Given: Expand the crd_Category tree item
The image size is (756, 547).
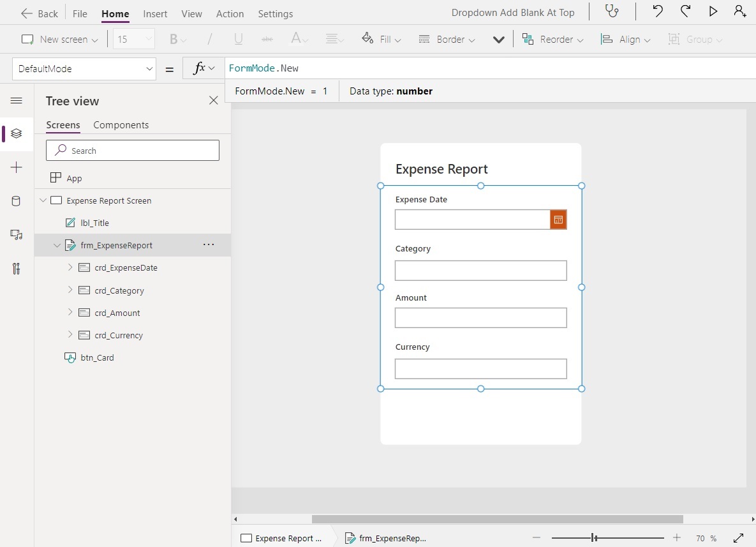Looking at the screenshot, I should coord(70,290).
